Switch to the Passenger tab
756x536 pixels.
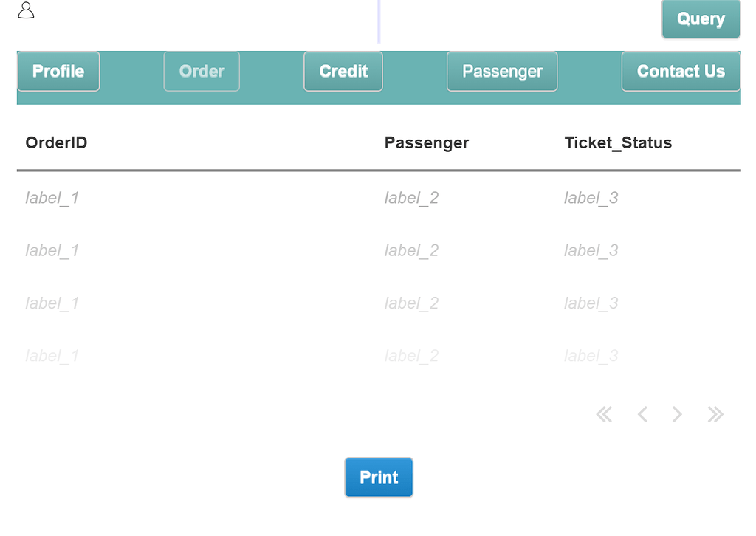coord(502,71)
